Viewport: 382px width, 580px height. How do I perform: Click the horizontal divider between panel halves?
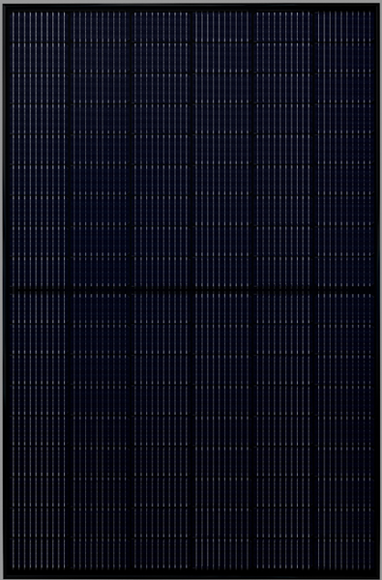coord(191,291)
